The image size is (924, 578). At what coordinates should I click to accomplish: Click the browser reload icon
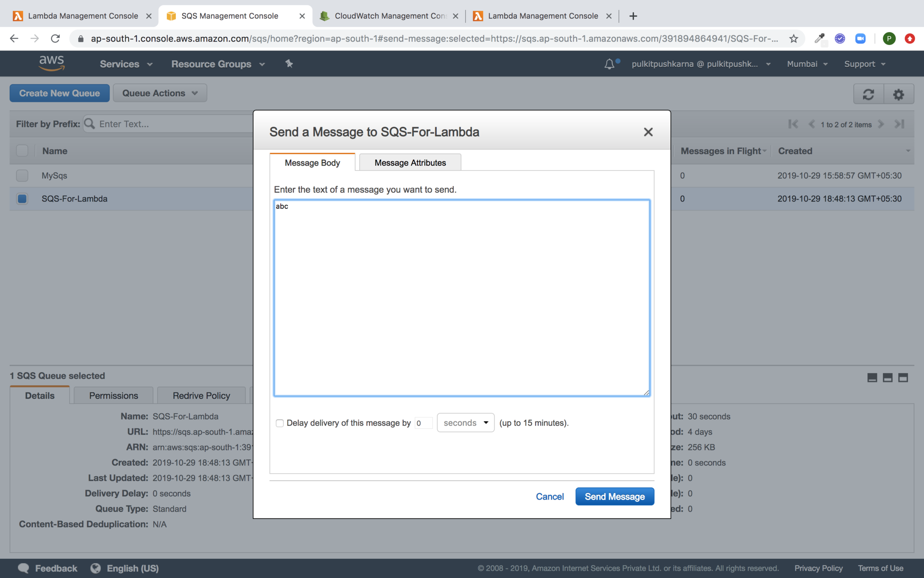pos(55,39)
